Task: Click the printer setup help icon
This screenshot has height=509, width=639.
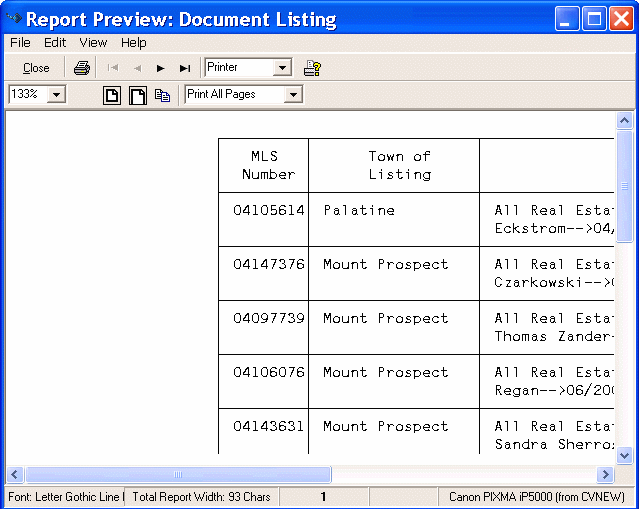Action: [x=312, y=68]
